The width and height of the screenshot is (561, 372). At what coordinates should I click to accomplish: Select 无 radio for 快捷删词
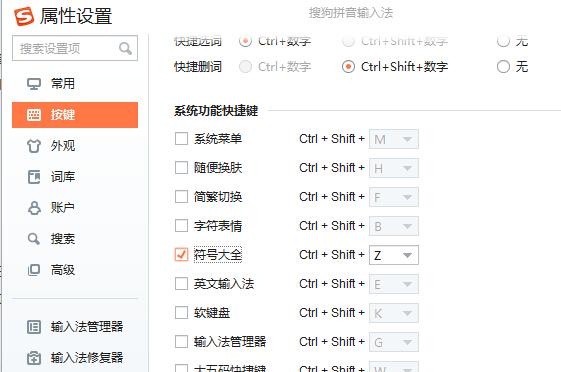tap(503, 67)
